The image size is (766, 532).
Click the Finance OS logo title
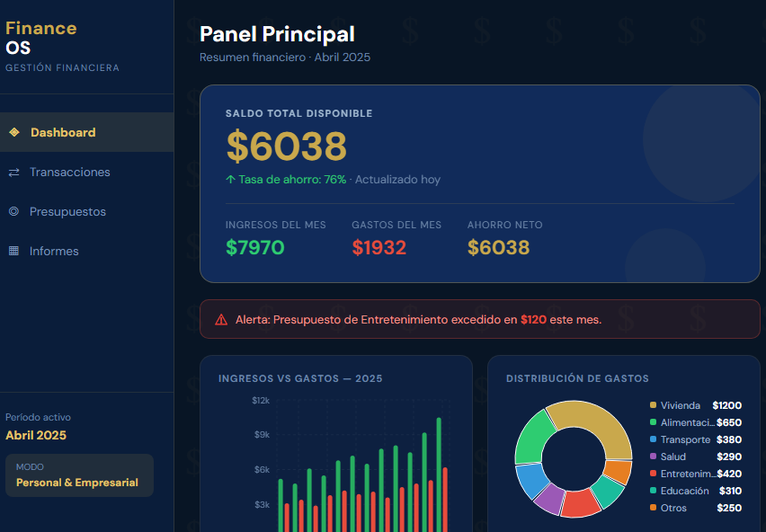point(41,38)
